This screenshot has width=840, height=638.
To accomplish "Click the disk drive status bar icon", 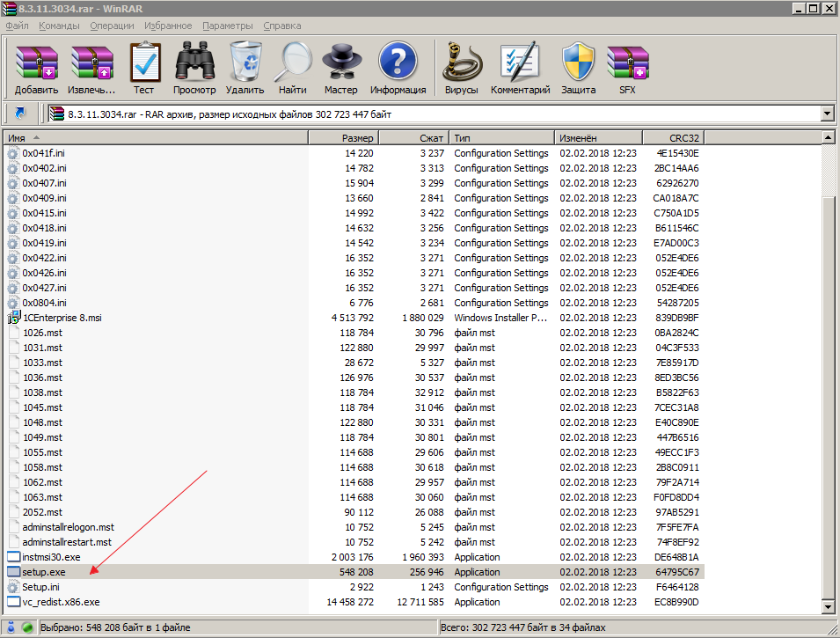I will (x=11, y=627).
